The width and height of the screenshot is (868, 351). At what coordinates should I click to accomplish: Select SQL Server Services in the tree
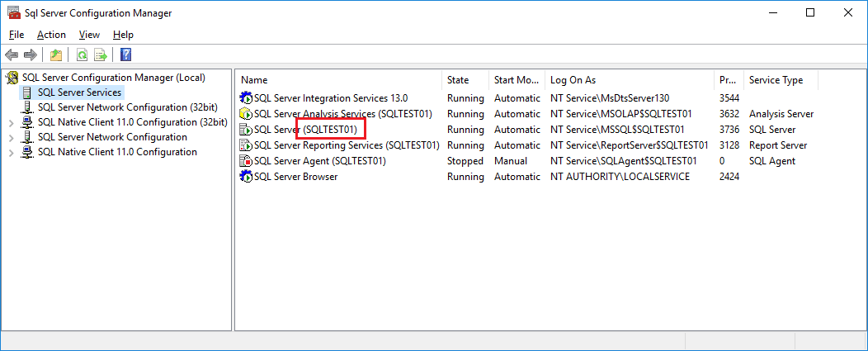(x=79, y=92)
